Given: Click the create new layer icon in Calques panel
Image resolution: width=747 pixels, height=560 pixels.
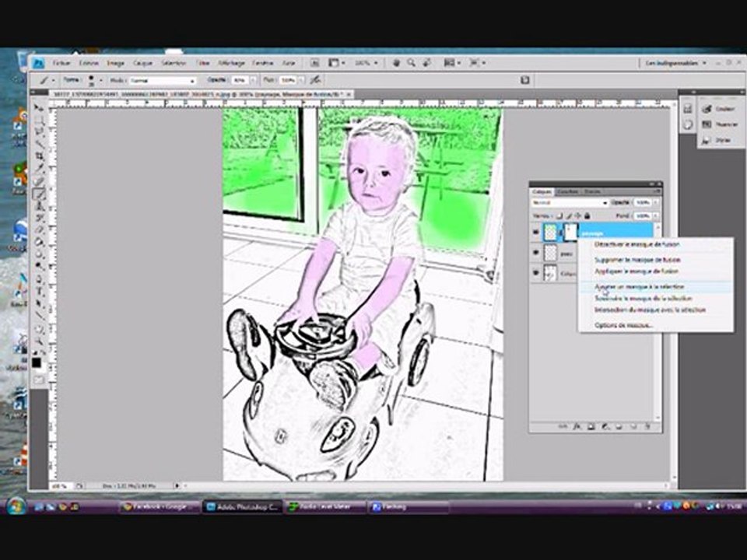Looking at the screenshot, I should (x=633, y=427).
